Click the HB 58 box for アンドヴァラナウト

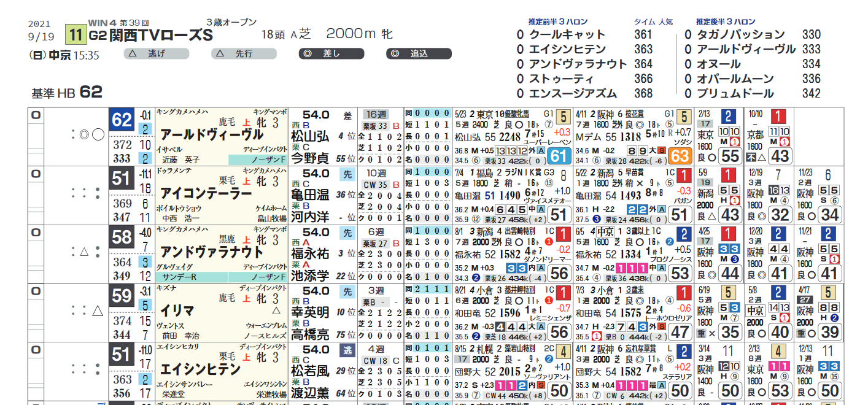[122, 237]
